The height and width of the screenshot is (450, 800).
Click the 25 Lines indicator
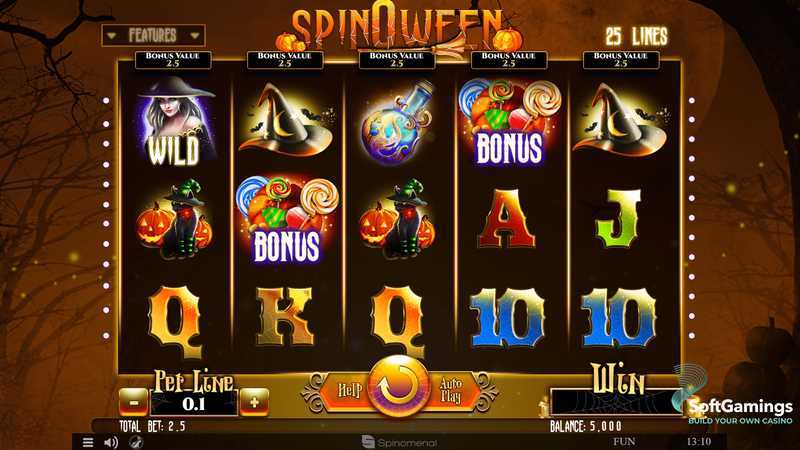pos(636,36)
